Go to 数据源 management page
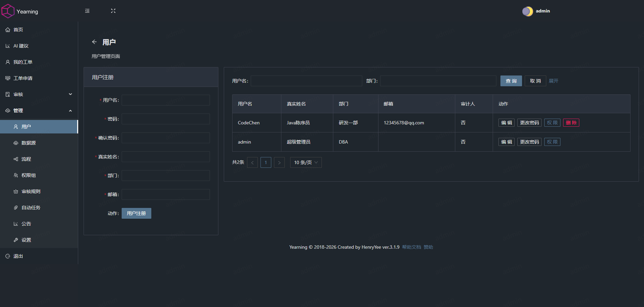Image resolution: width=644 pixels, height=307 pixels. coord(29,143)
